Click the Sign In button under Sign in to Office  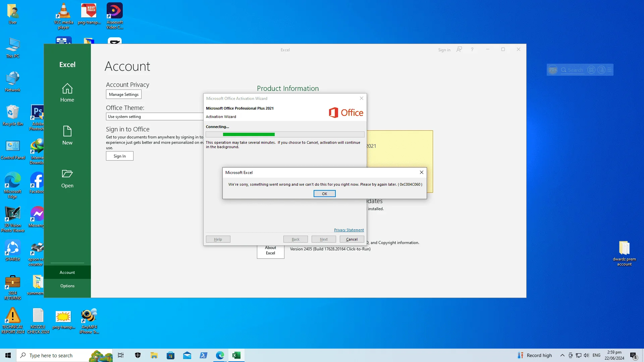(x=120, y=156)
